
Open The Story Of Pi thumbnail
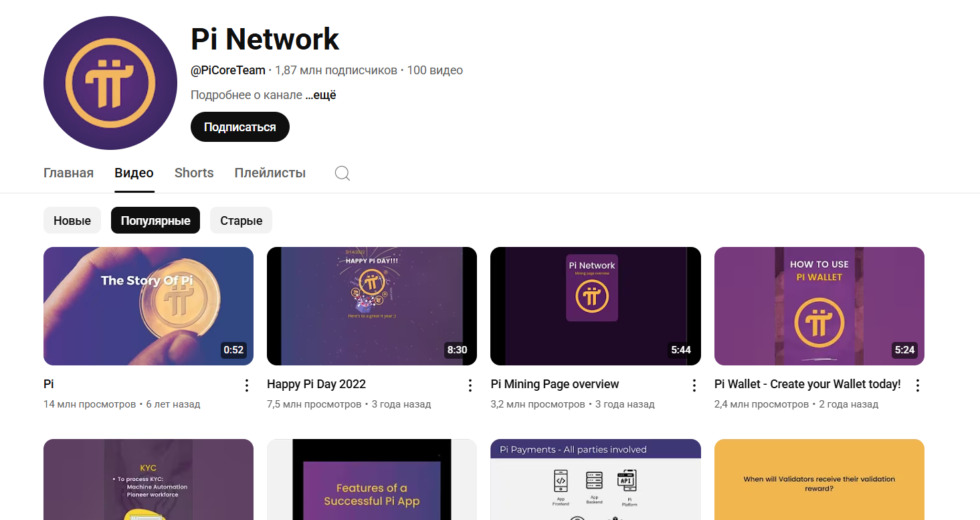coord(149,306)
